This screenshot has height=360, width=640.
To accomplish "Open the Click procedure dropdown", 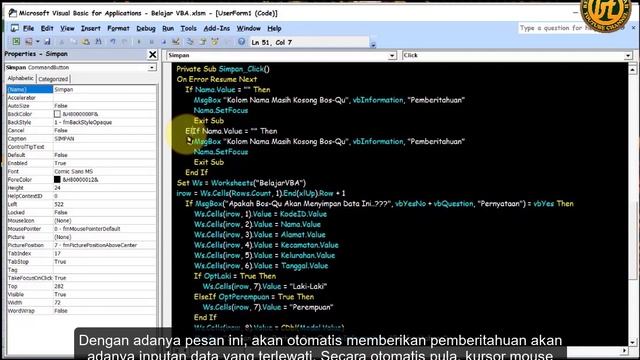I will point(628,56).
